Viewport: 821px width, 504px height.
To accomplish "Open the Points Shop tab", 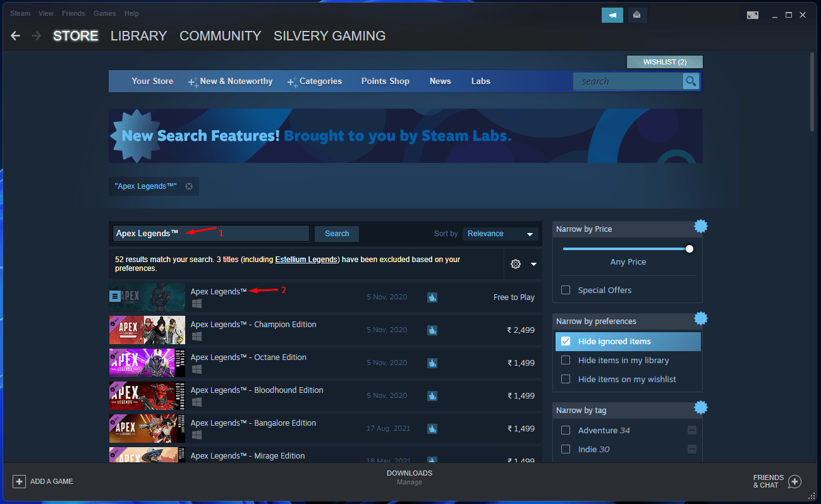I will pyautogui.click(x=386, y=81).
